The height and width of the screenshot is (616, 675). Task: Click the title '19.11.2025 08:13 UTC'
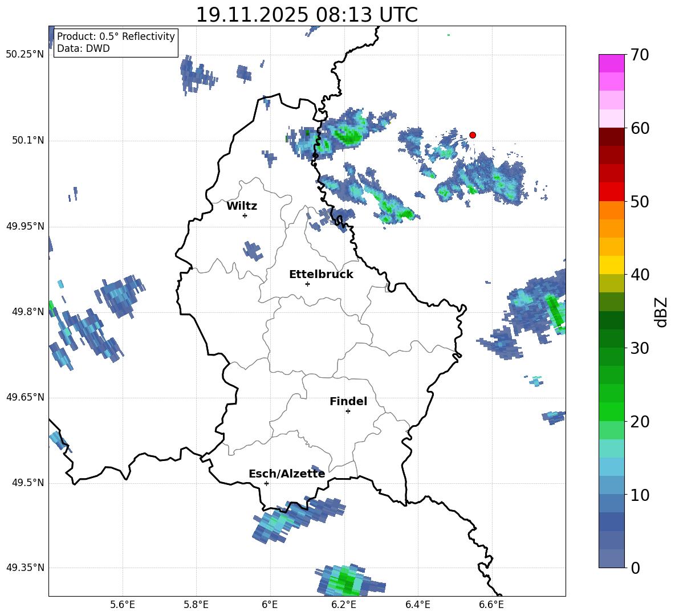[x=307, y=15]
